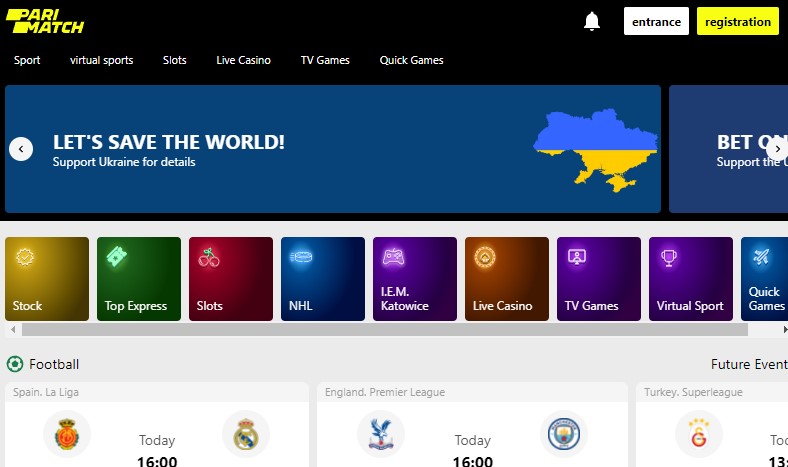Click the Football section icon

click(15, 364)
